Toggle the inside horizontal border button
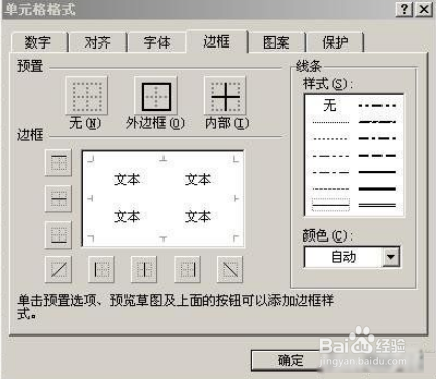The image size is (436, 379). click(x=58, y=199)
